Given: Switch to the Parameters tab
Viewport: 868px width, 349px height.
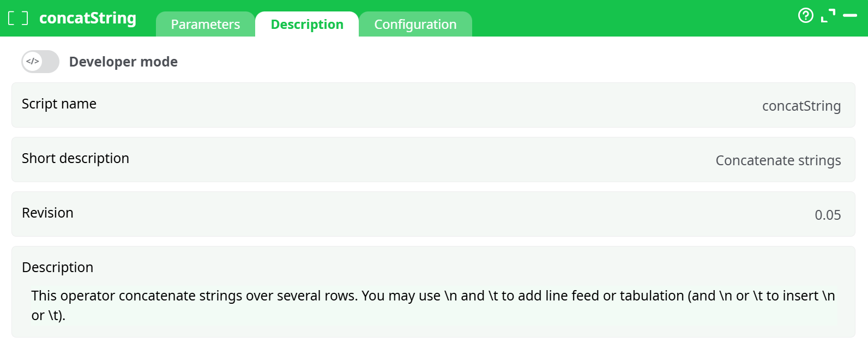Looking at the screenshot, I should pyautogui.click(x=205, y=25).
